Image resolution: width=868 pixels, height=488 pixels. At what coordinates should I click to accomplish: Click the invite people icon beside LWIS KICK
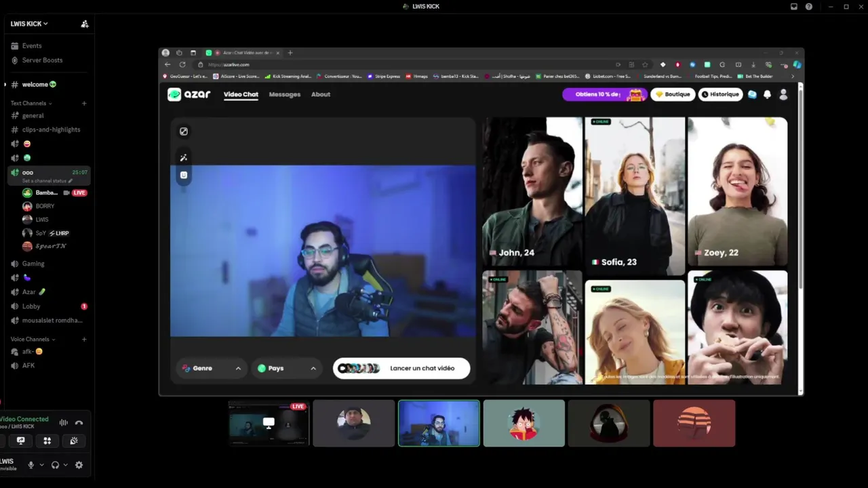tap(85, 24)
